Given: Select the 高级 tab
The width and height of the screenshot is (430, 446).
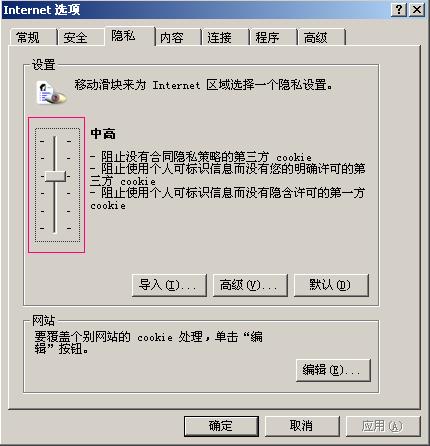Looking at the screenshot, I should click(321, 37).
